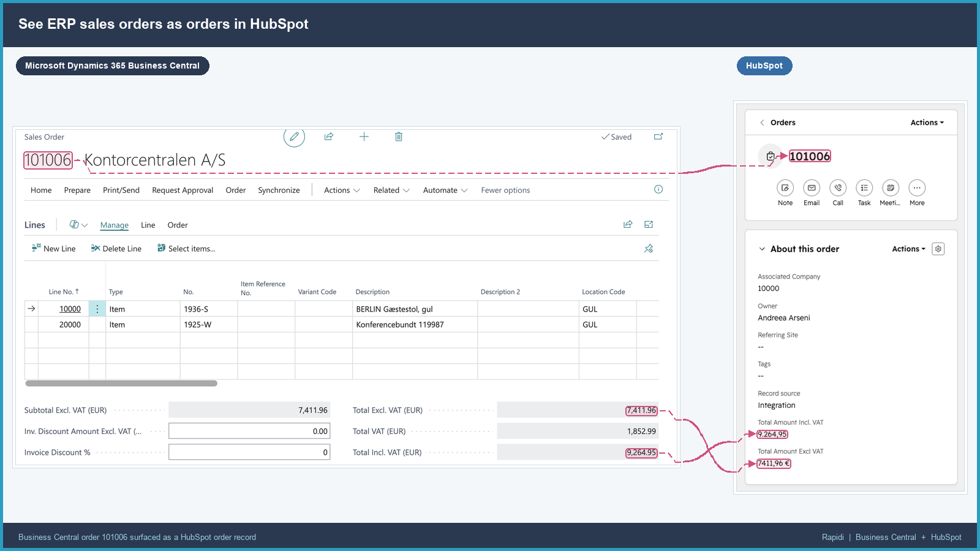
Task: Click the Invoice Discount % input field
Action: [x=249, y=452]
